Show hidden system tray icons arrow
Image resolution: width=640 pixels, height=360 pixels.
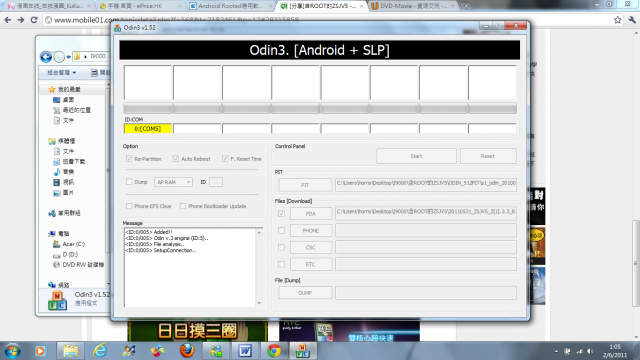pyautogui.click(x=556, y=351)
